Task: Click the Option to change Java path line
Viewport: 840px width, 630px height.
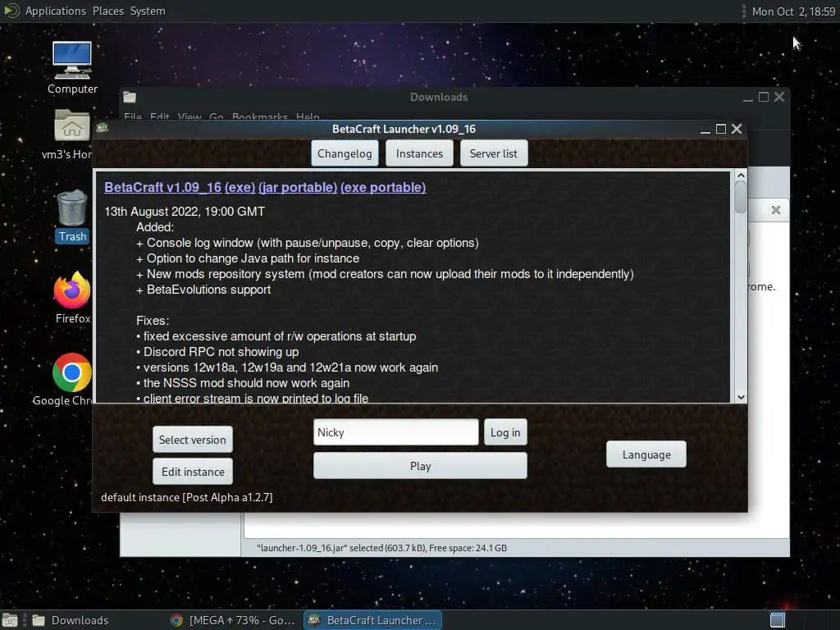Action: 248,258
